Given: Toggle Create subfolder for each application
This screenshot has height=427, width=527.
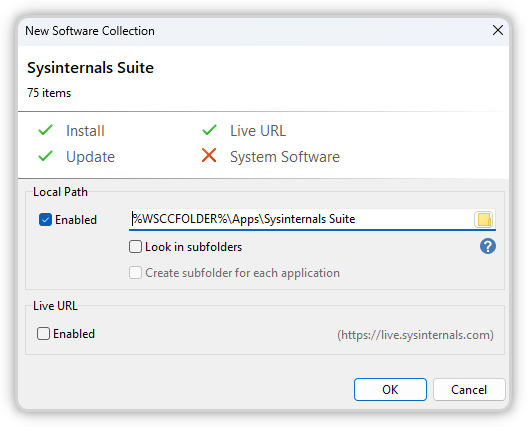Looking at the screenshot, I should (x=135, y=273).
